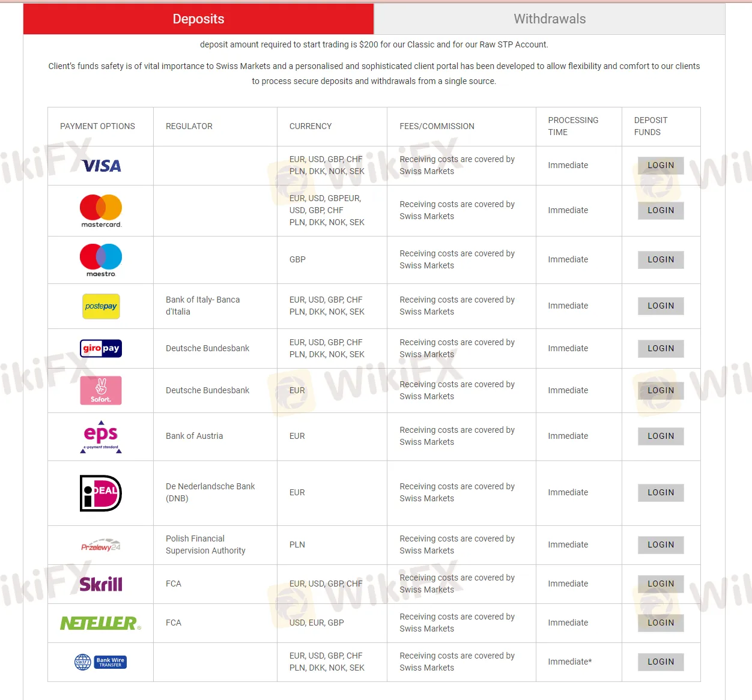Viewport: 752px width, 700px height.
Task: Click the iDEAL payment logo
Action: coord(100,493)
